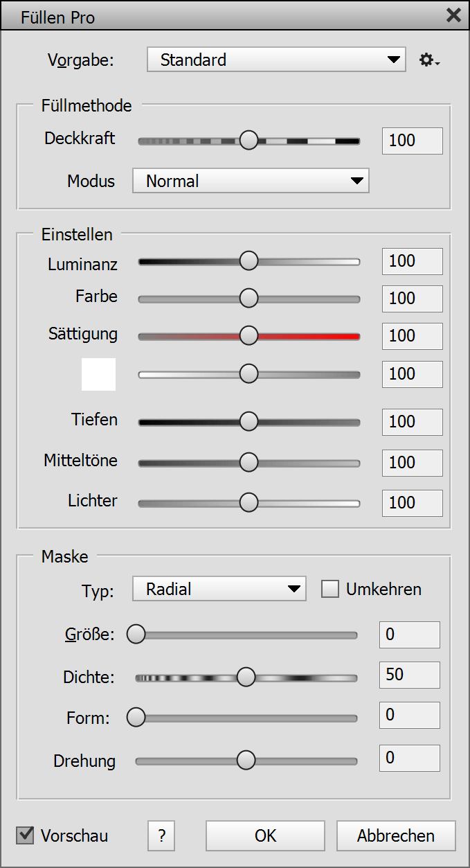Click the Form slider handle
The height and width of the screenshot is (868, 470).
[136, 717]
